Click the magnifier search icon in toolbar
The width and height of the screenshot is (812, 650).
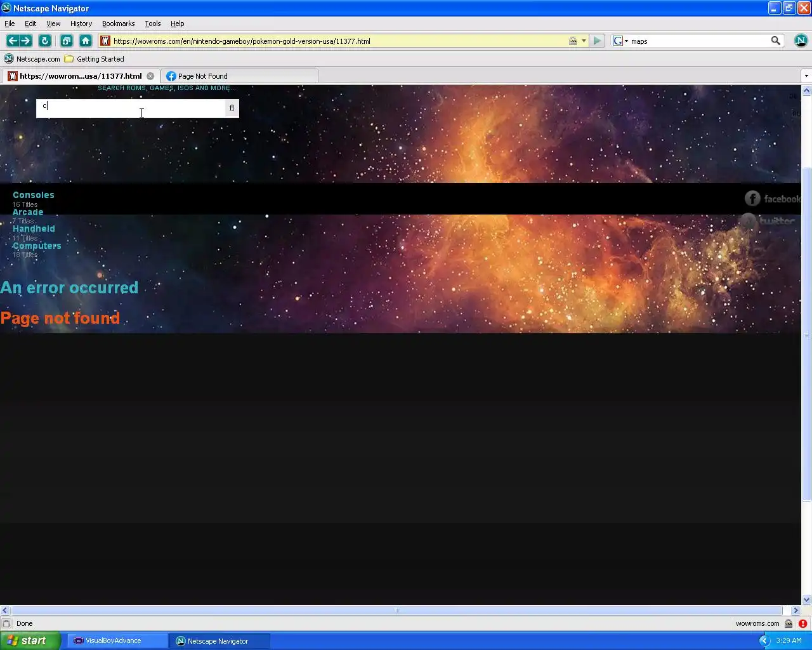coord(775,41)
